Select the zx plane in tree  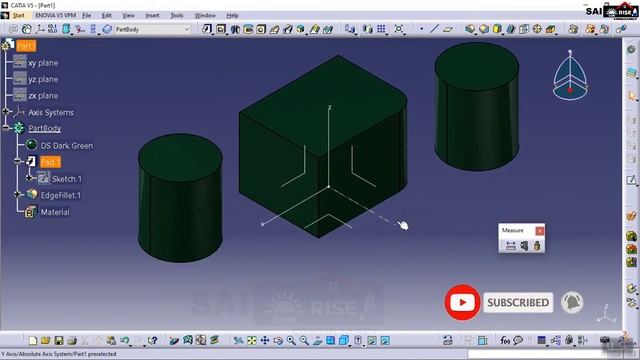[x=43, y=96]
